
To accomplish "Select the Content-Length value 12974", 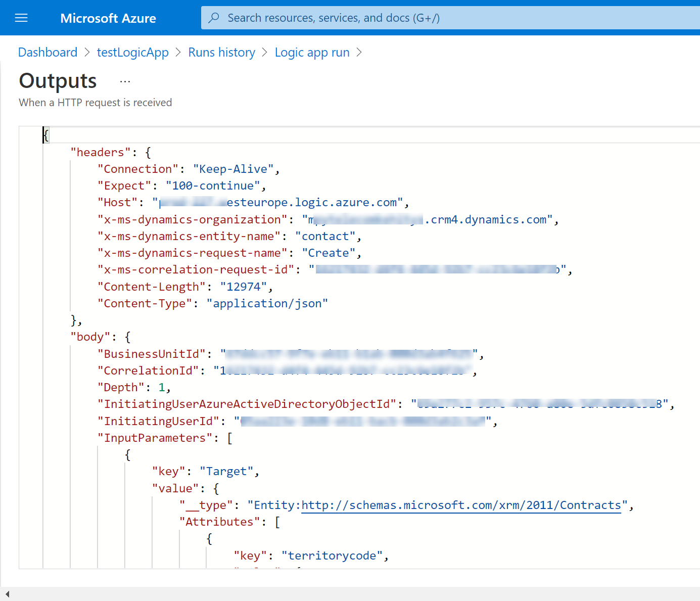I will tap(243, 287).
